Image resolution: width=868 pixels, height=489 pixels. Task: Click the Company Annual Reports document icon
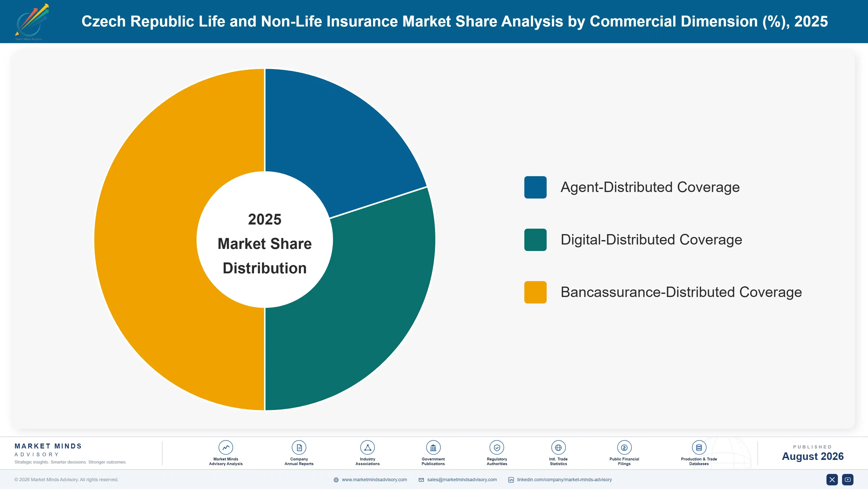tap(299, 447)
